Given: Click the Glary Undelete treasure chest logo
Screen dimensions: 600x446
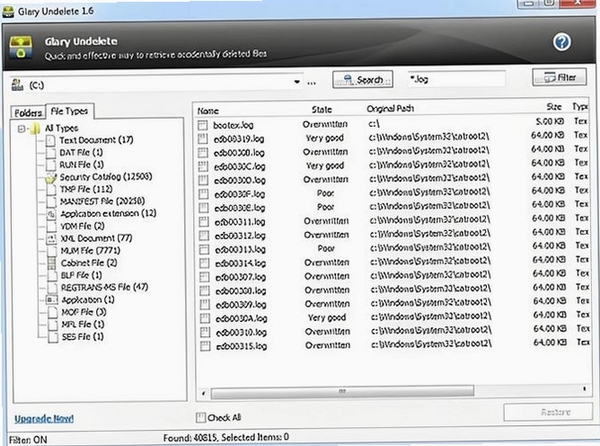Looking at the screenshot, I should 21,47.
